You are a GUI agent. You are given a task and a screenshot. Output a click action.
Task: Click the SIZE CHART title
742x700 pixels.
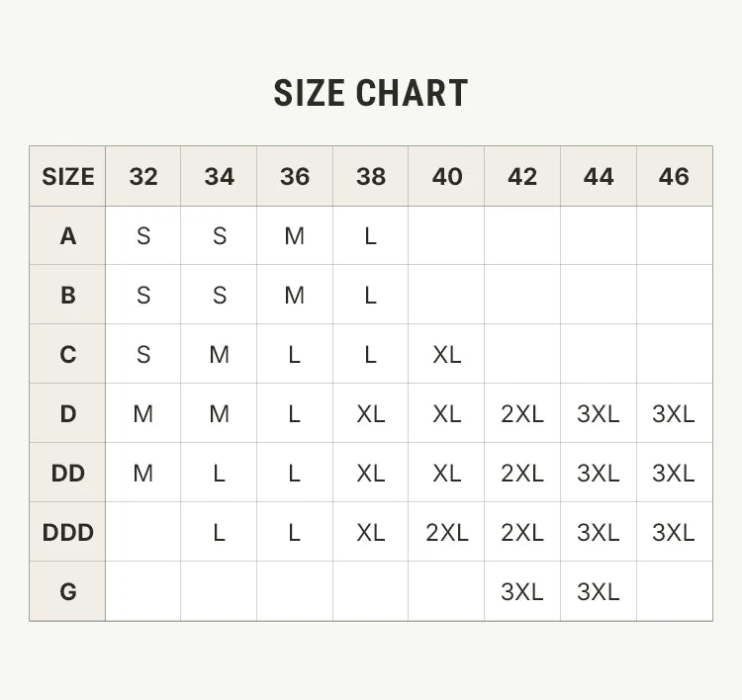click(x=371, y=93)
